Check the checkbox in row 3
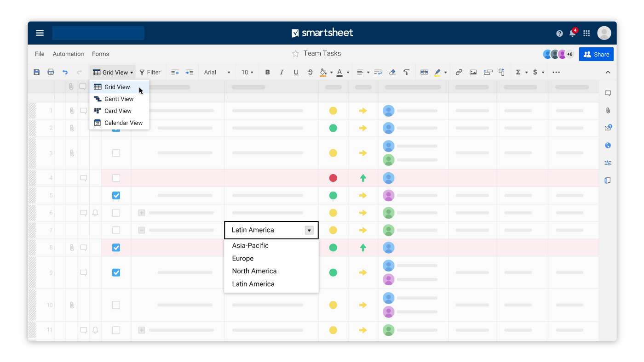The image size is (644, 362). click(116, 153)
